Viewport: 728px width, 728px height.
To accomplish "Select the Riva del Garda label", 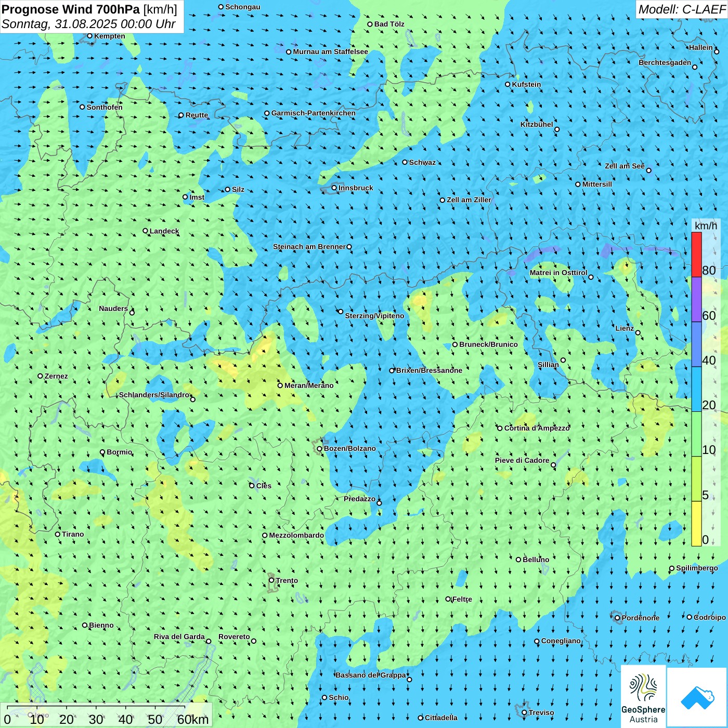I will coord(179,636).
